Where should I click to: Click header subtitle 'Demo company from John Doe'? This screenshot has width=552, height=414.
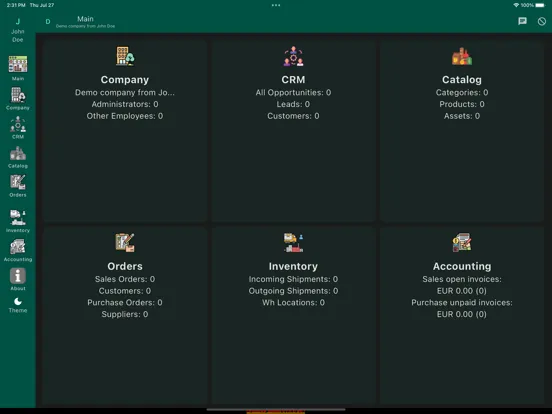pyautogui.click(x=85, y=26)
